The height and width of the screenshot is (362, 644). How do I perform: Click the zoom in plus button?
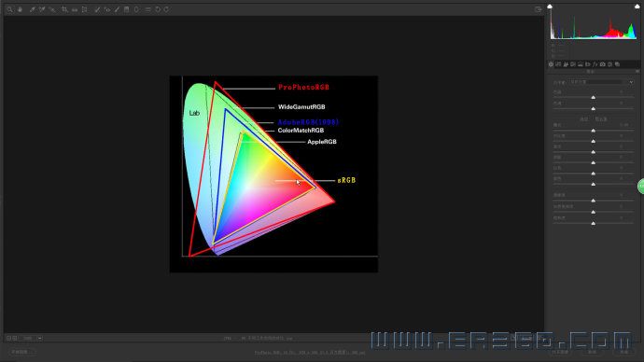pos(15,338)
